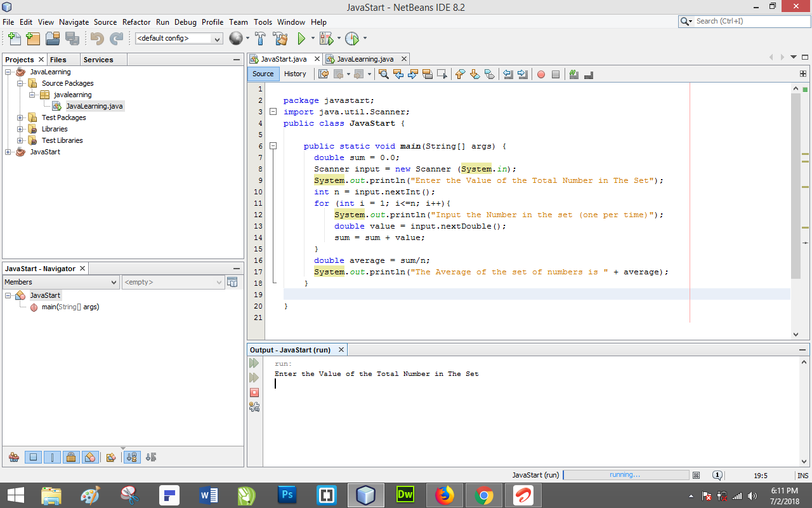Click the Last Edit icon in editor toolbar
Viewport: 812px width, 508px height.
point(324,74)
